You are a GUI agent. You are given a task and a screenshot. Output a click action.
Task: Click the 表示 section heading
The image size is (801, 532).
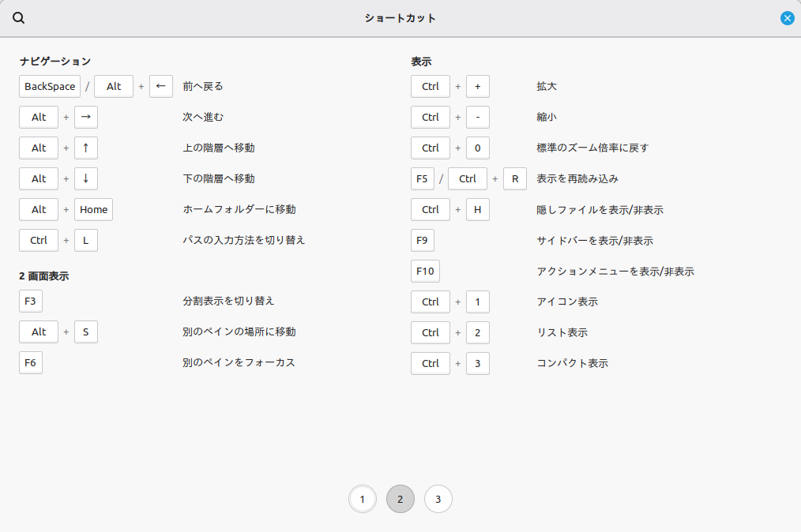421,61
